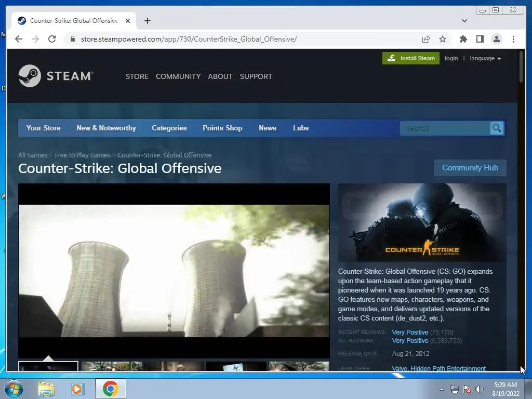Open the Windows Start button
The height and width of the screenshot is (399, 532).
click(13, 389)
